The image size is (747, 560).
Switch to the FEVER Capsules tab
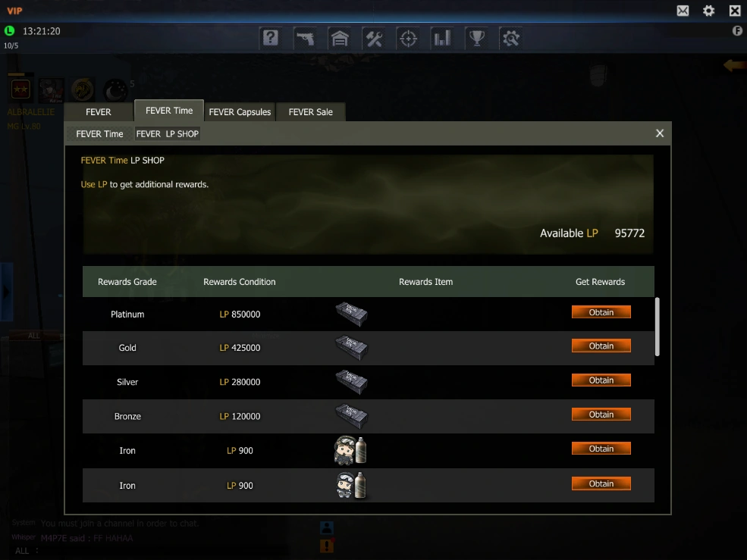coord(240,112)
